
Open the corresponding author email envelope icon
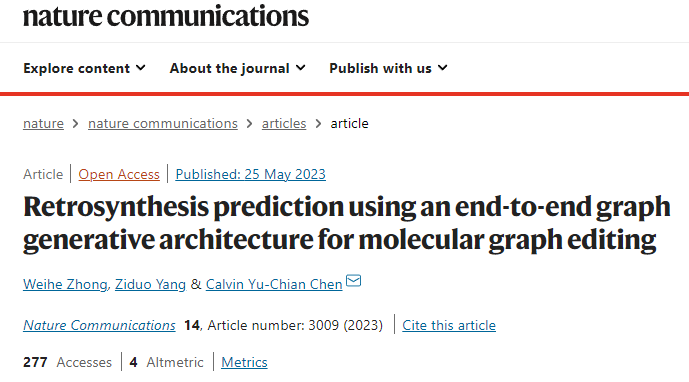pyautogui.click(x=353, y=280)
